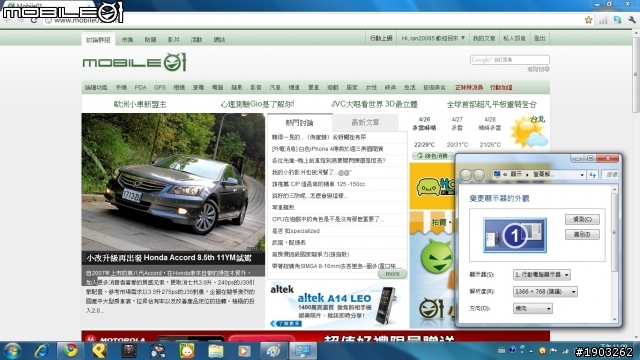Reload the page in Chrome
The width and height of the screenshot is (640, 360).
tap(34, 20)
